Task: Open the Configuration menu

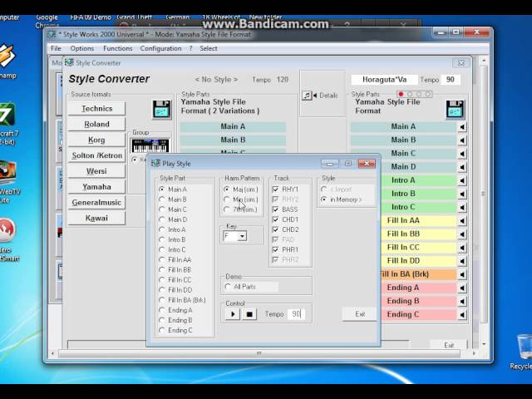Action: 160,48
